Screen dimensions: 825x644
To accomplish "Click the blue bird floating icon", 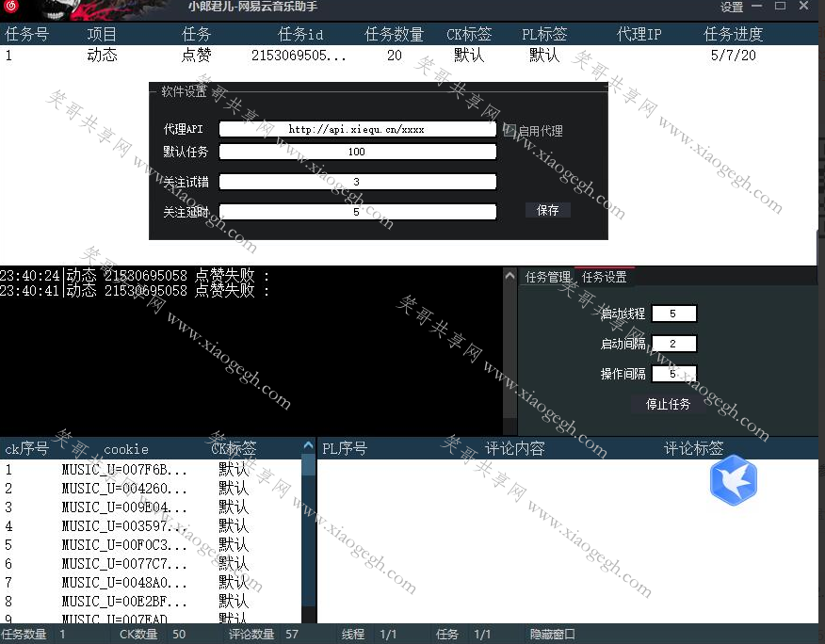I will [733, 480].
